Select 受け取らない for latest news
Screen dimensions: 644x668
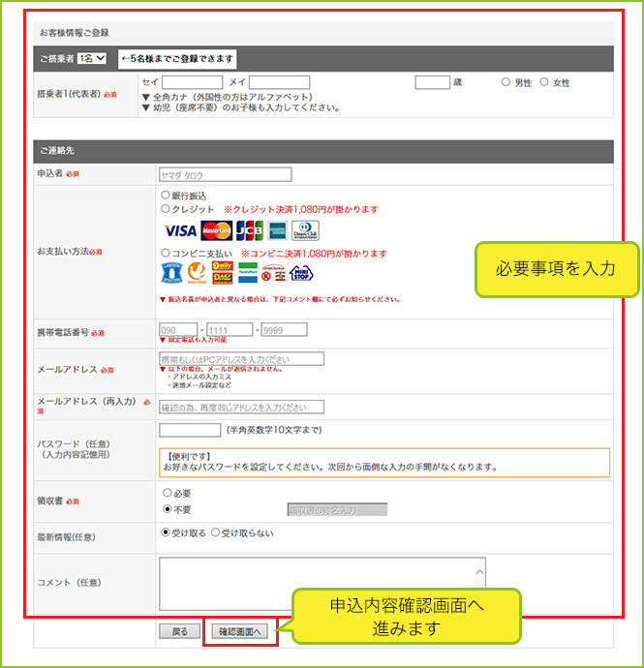coord(215,532)
